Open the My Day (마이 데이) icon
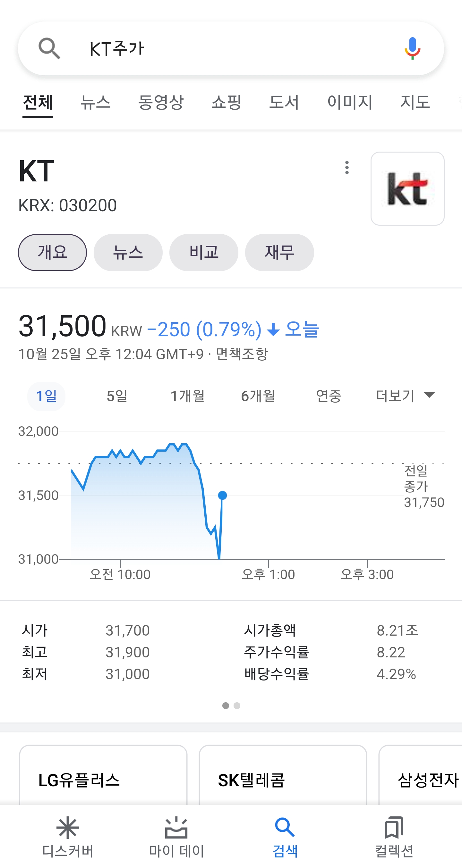Image resolution: width=462 pixels, height=868 pixels. [176, 828]
